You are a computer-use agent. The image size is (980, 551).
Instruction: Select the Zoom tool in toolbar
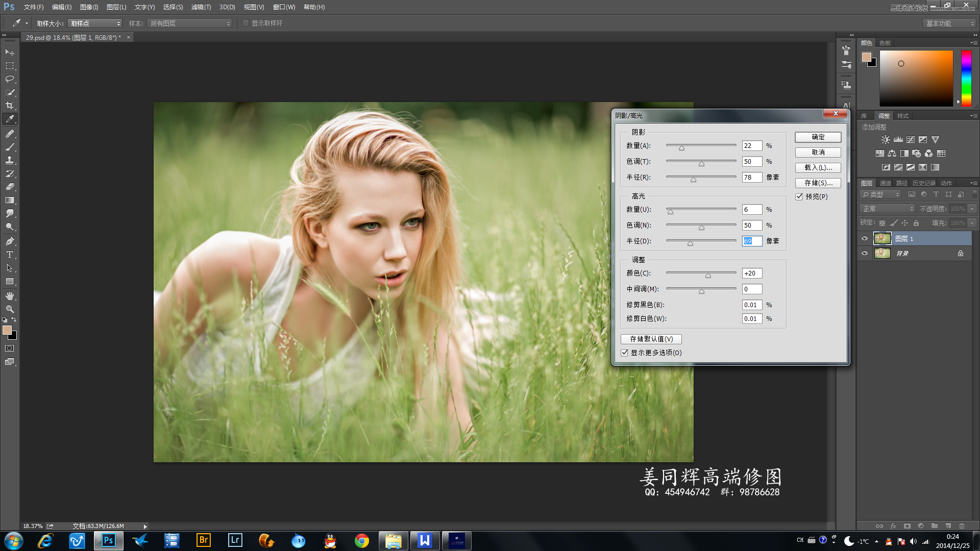click(10, 309)
